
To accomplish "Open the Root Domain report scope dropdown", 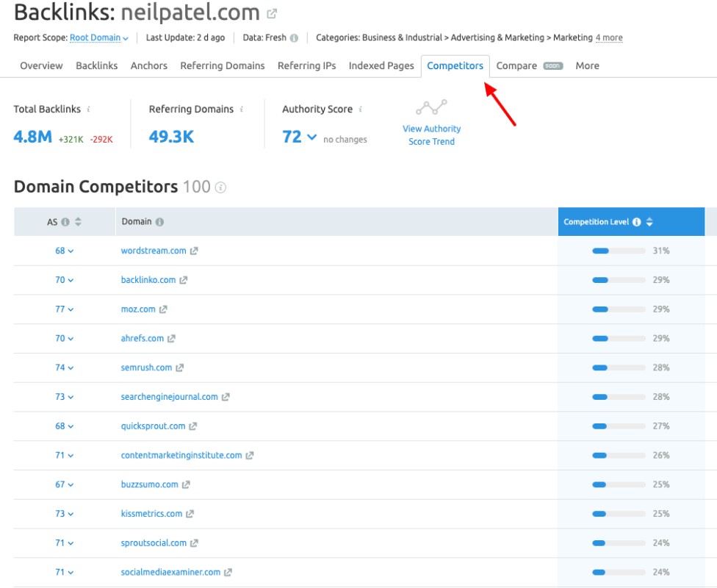I will pos(98,38).
